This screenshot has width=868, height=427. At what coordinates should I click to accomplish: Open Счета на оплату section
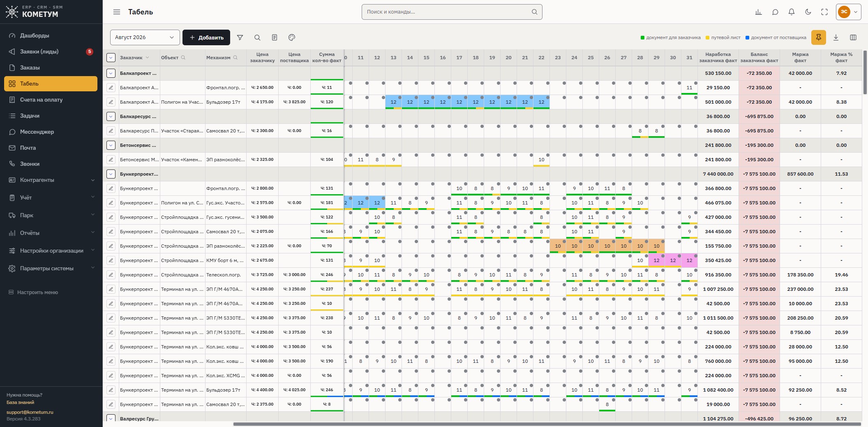pos(51,100)
